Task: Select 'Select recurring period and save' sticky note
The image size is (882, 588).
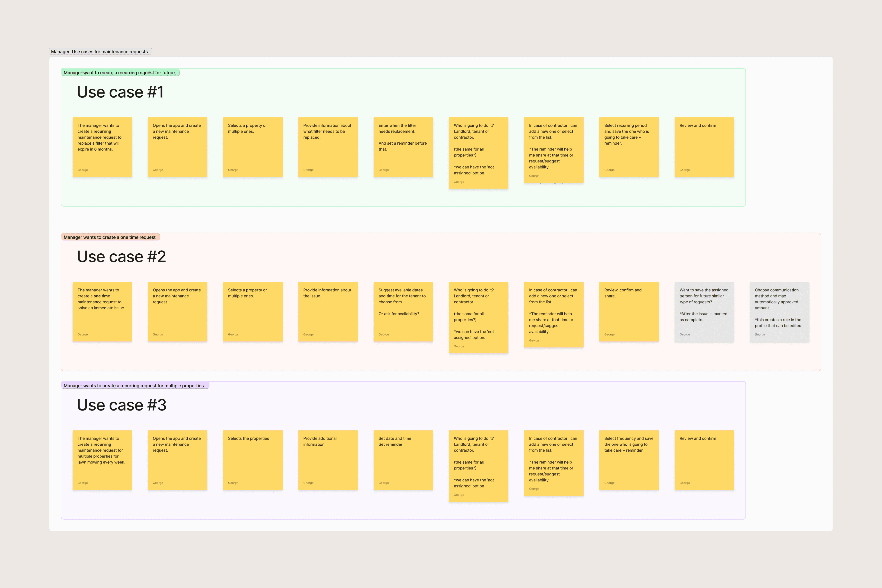Action: coord(629,147)
